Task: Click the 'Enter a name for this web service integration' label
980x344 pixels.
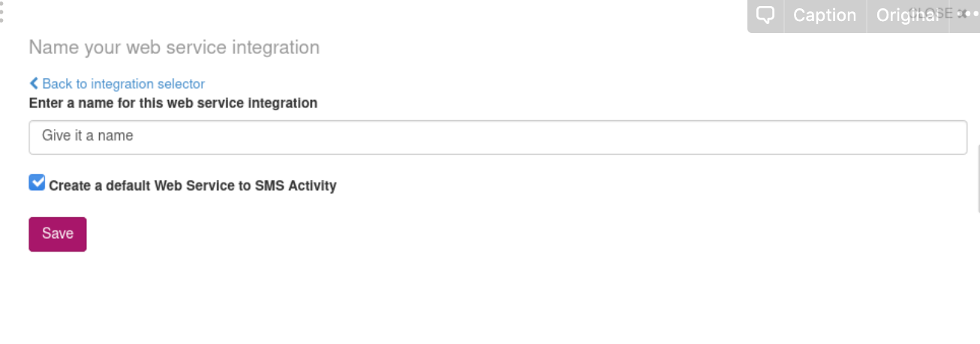Action: [x=173, y=103]
